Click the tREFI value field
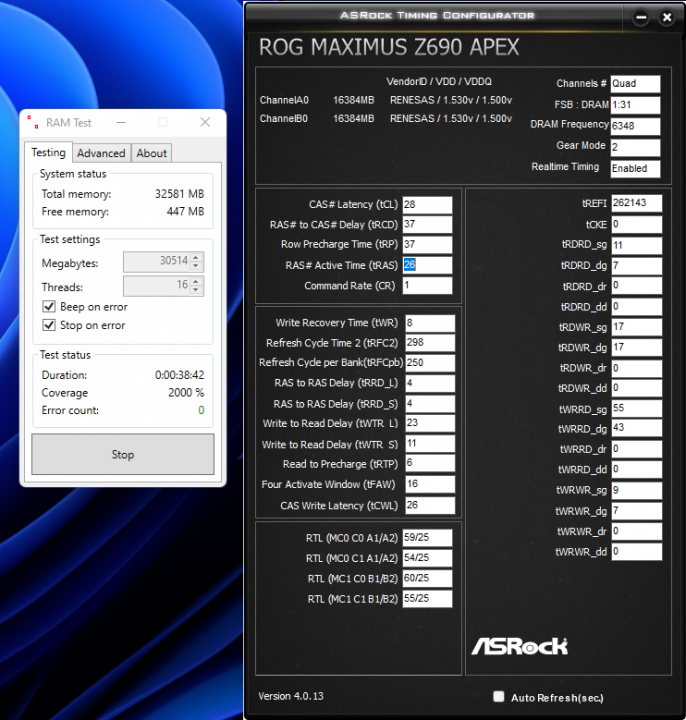This screenshot has width=686, height=720. [x=635, y=202]
